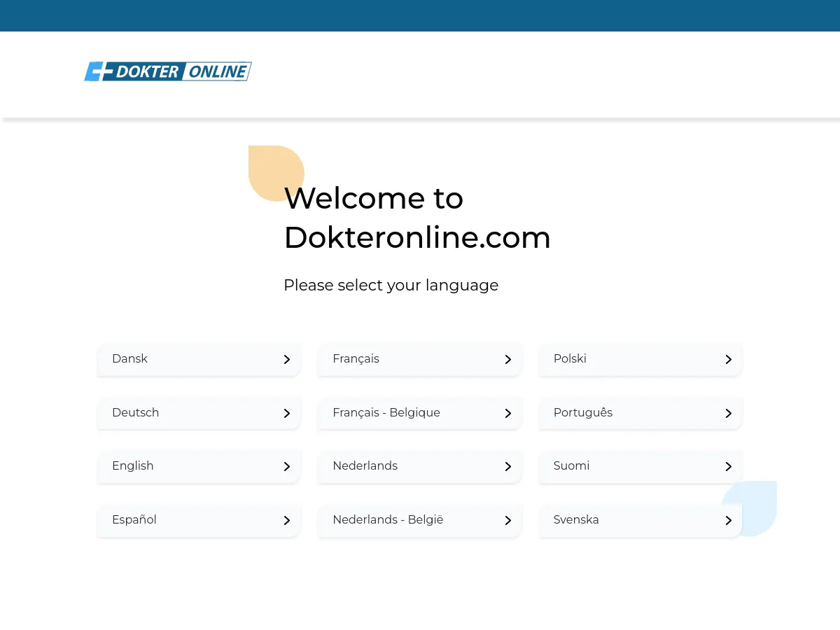This screenshot has height=630, width=840.
Task: Select the Polski language option
Action: coord(640,359)
